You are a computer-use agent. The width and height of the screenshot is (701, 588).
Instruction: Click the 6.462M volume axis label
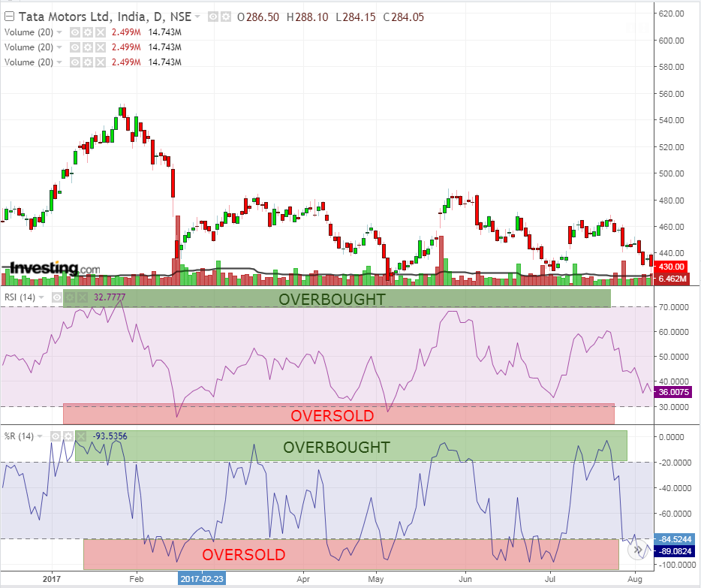[x=672, y=279]
